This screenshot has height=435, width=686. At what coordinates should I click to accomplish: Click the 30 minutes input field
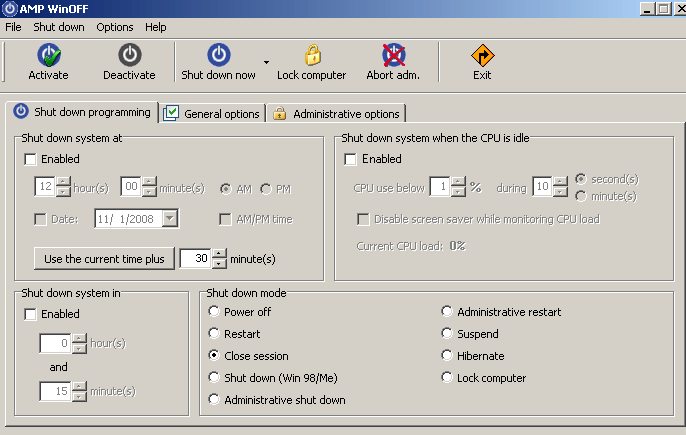pyautogui.click(x=196, y=259)
